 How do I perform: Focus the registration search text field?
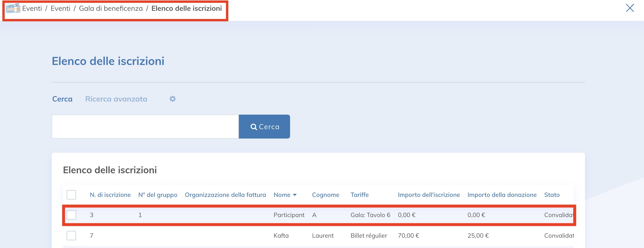pos(145,127)
